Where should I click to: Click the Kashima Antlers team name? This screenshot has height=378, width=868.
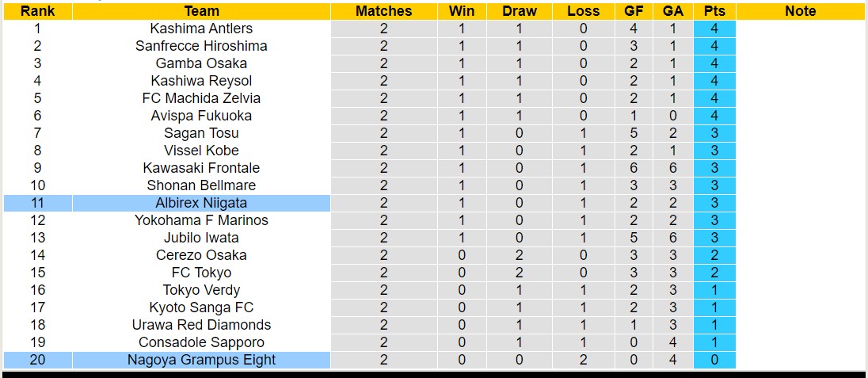click(x=201, y=29)
